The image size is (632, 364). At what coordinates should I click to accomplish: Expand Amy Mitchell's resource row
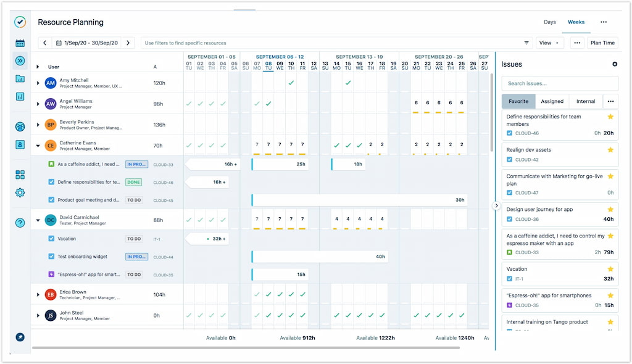click(x=38, y=82)
